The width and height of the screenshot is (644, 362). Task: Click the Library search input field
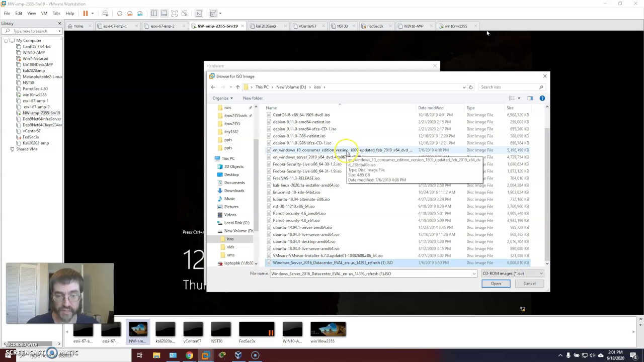click(x=31, y=31)
